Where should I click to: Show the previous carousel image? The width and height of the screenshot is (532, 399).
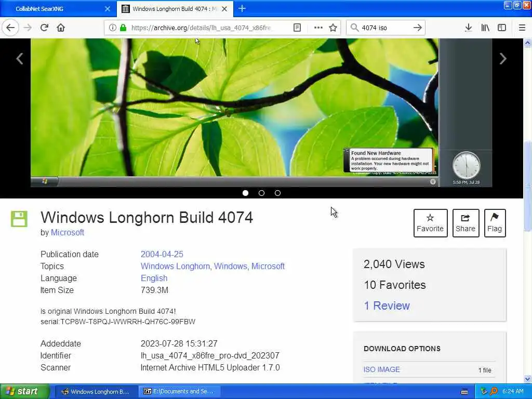20,59
